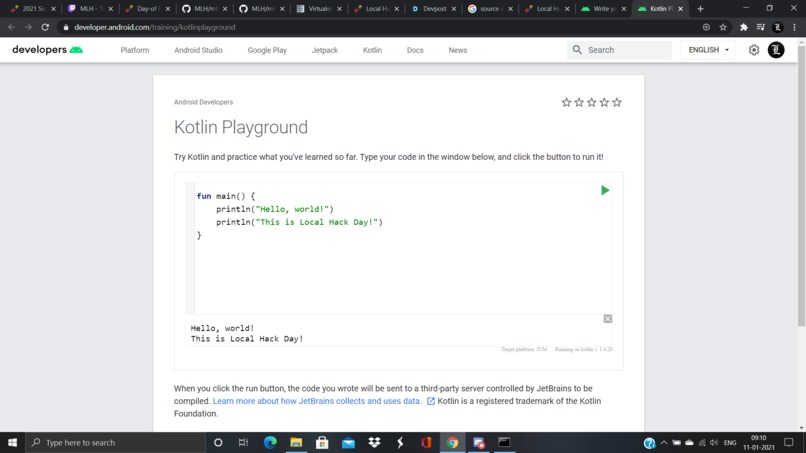Open 'Learn more about how JetBrains collects' link

click(x=317, y=401)
